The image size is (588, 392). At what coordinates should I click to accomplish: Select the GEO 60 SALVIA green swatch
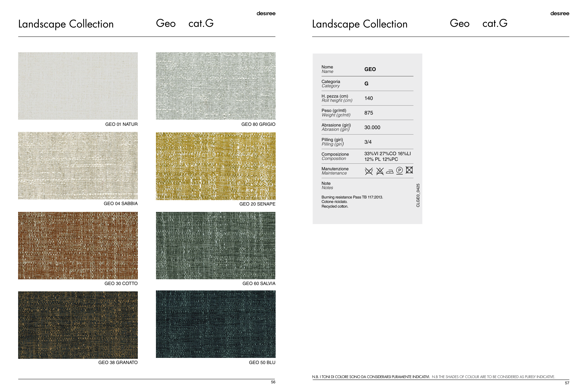(215, 245)
